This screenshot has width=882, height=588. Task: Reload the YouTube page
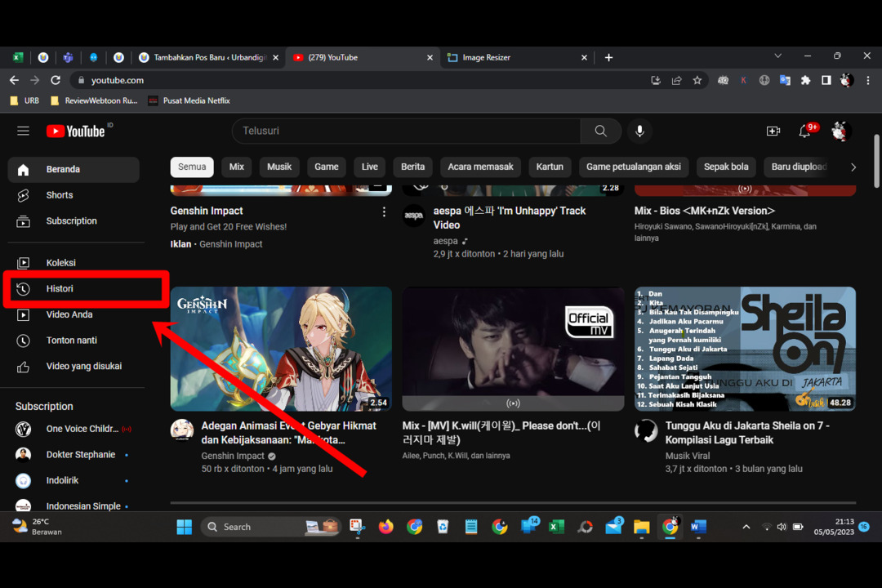tap(56, 81)
